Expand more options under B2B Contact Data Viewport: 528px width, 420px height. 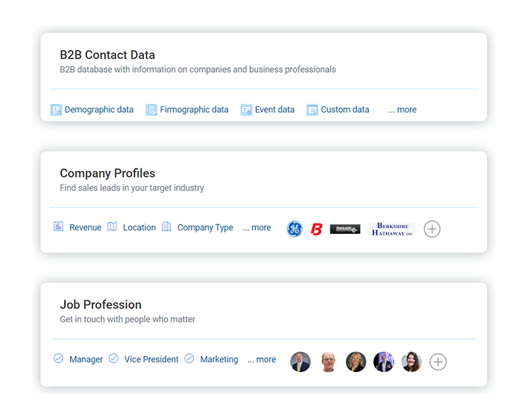[402, 110]
